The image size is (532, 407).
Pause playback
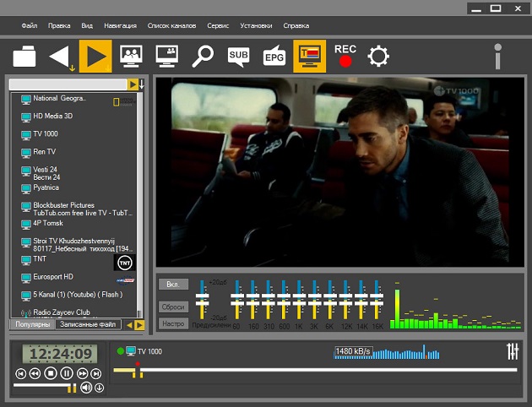pyautogui.click(x=67, y=373)
